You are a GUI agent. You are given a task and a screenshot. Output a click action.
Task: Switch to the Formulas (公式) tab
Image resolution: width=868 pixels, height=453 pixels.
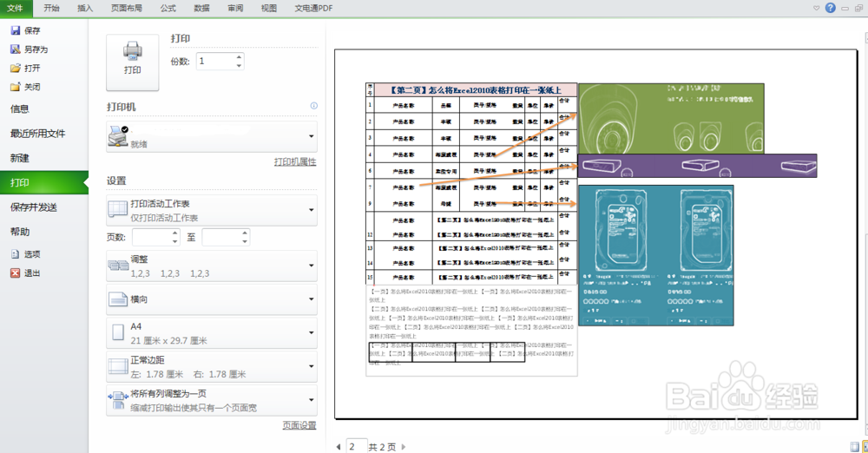168,9
